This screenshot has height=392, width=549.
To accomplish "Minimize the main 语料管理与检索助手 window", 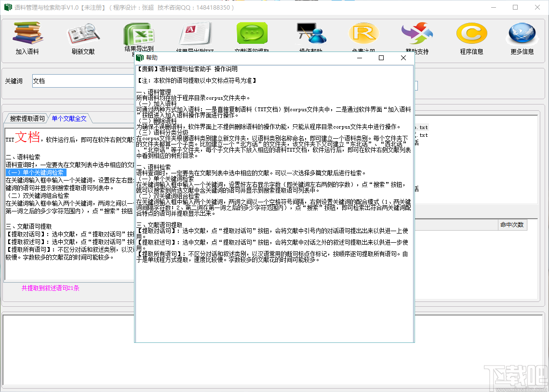I will point(494,7).
